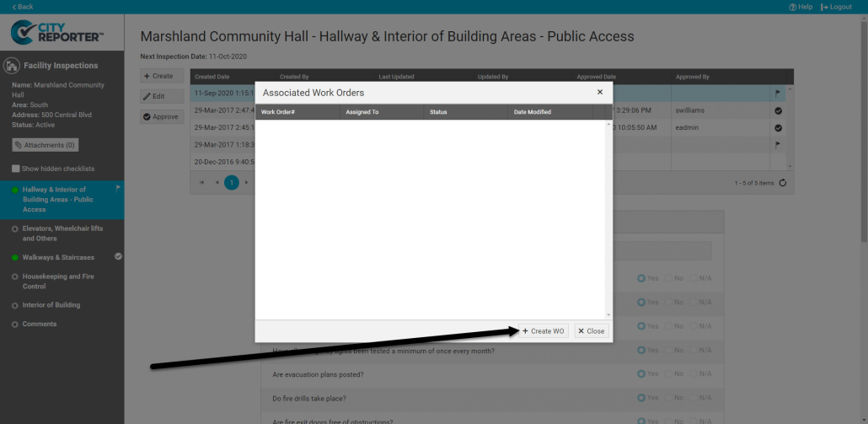Screen dimensions: 868x424
Task: Sort by Work Order# column header
Action: (278, 112)
